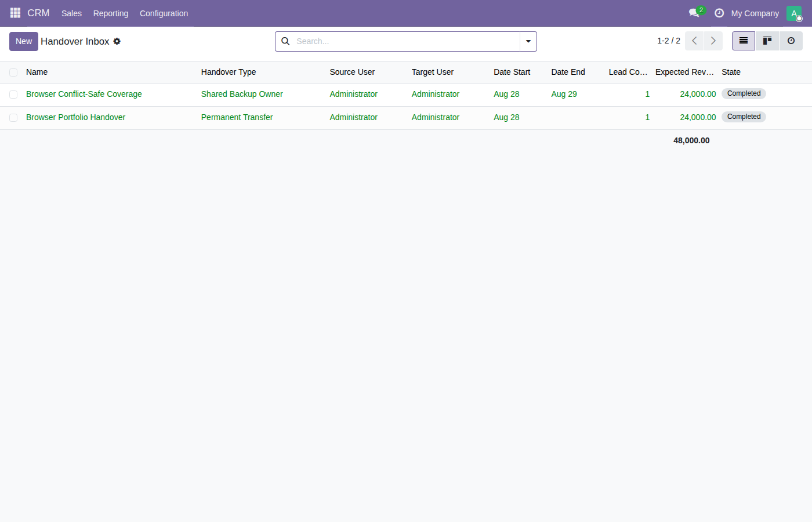Open the apps grid menu
Image resolution: width=812 pixels, height=522 pixels.
[x=15, y=13]
